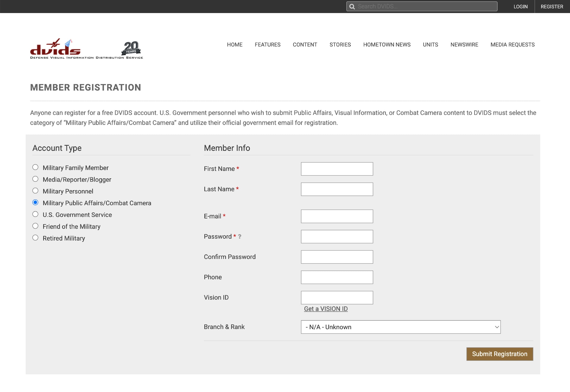Follow the Get a VISION ID link
Image resolution: width=570 pixels, height=392 pixels.
click(326, 309)
